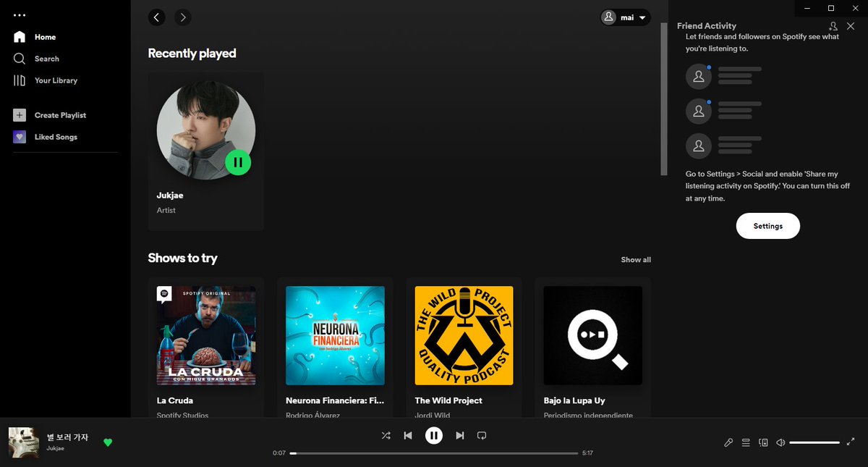This screenshot has width=868, height=467.
Task: Click Recently played heading
Action: point(192,54)
